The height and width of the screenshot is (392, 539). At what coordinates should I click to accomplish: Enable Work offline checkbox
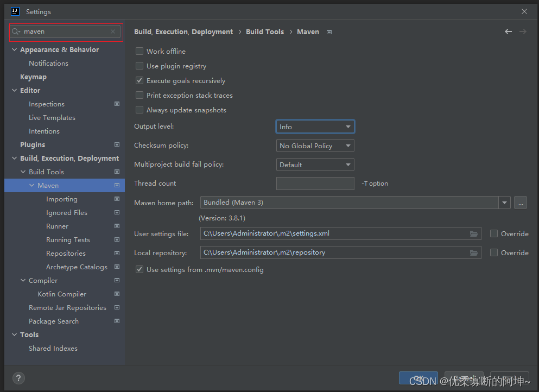coord(139,51)
